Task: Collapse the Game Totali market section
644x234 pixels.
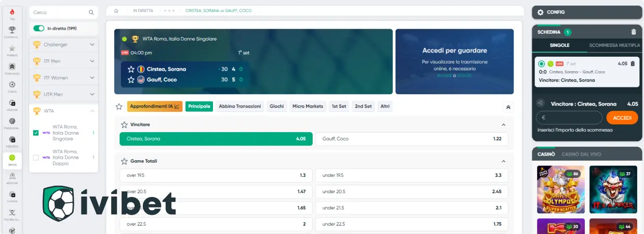Action: point(503,161)
